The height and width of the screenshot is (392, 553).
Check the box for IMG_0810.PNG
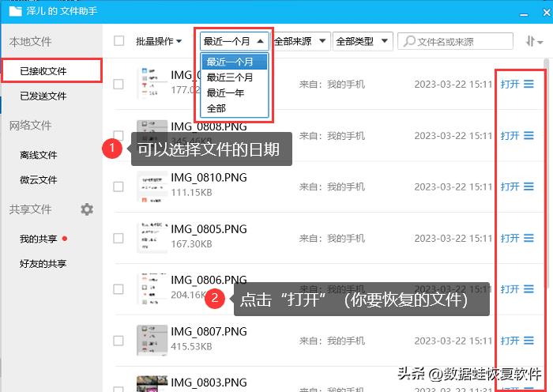point(118,187)
